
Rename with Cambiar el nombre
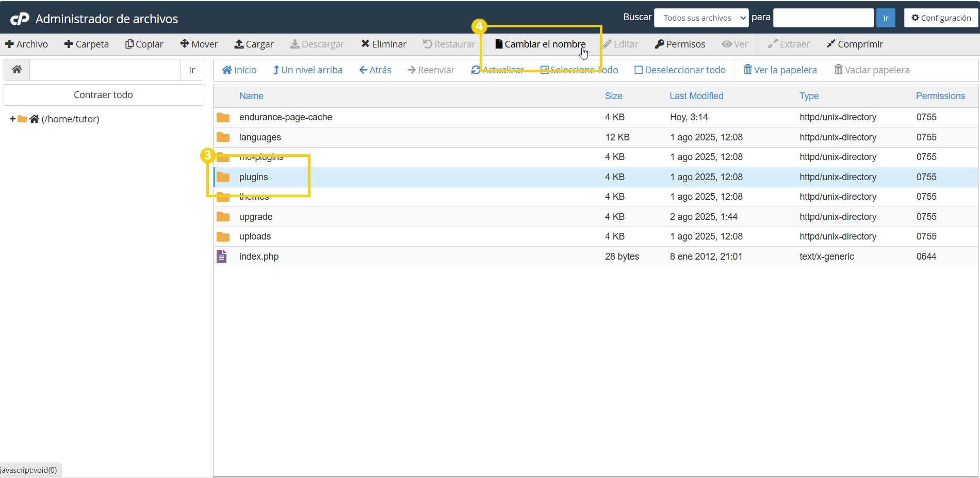pos(540,44)
